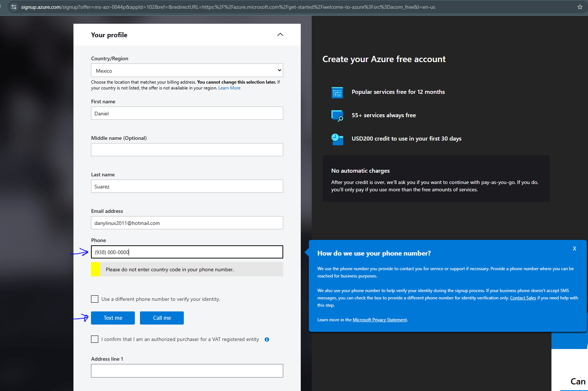Click the Email address input field
Image resolution: width=588 pixels, height=391 pixels.
click(x=187, y=223)
